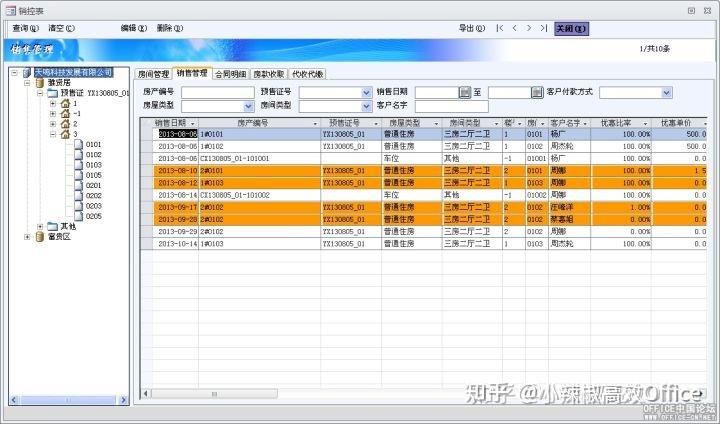Select building -1 house icon

point(65,113)
